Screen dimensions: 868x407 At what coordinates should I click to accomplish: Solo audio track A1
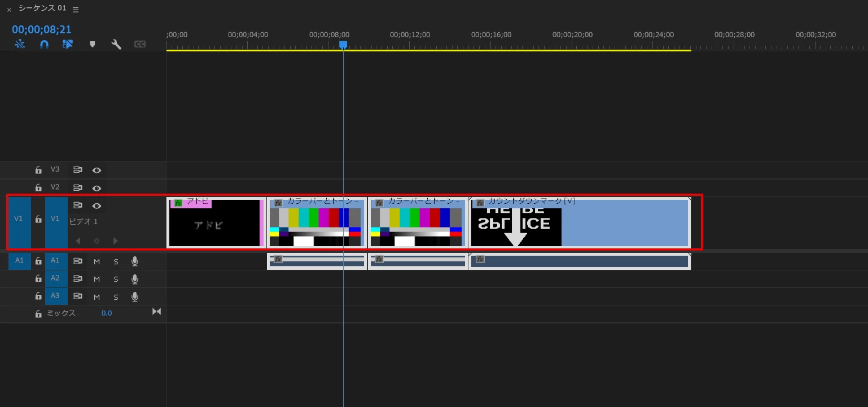pos(116,261)
